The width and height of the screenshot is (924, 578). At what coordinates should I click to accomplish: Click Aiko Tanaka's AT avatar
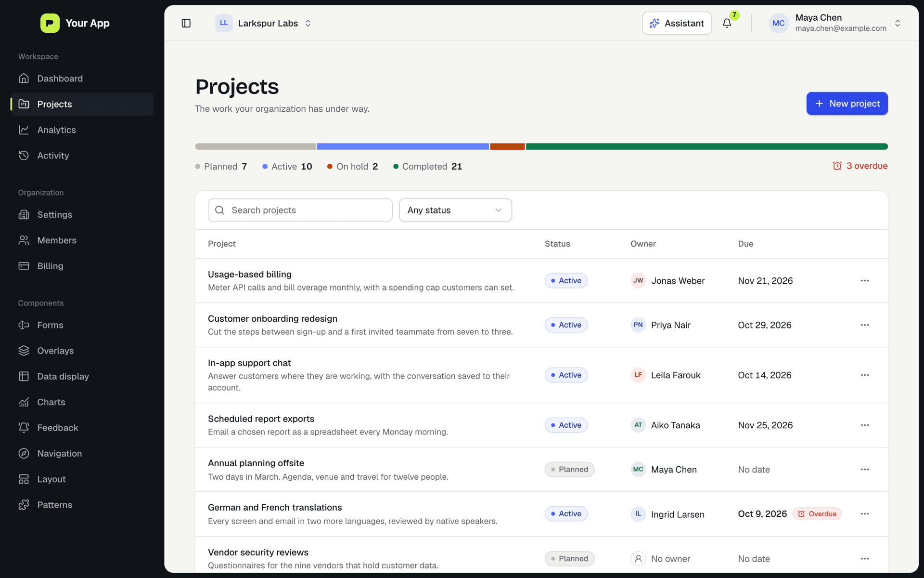(x=638, y=425)
